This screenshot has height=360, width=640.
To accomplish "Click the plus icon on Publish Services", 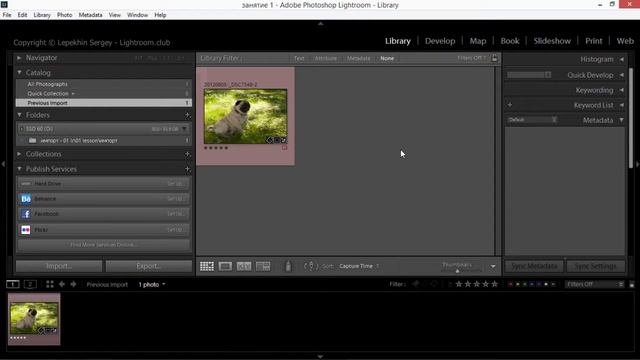I will coord(187,169).
